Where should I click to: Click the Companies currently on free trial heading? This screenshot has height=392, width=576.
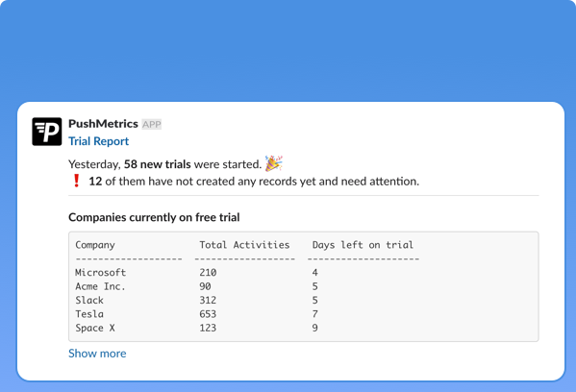click(x=154, y=217)
